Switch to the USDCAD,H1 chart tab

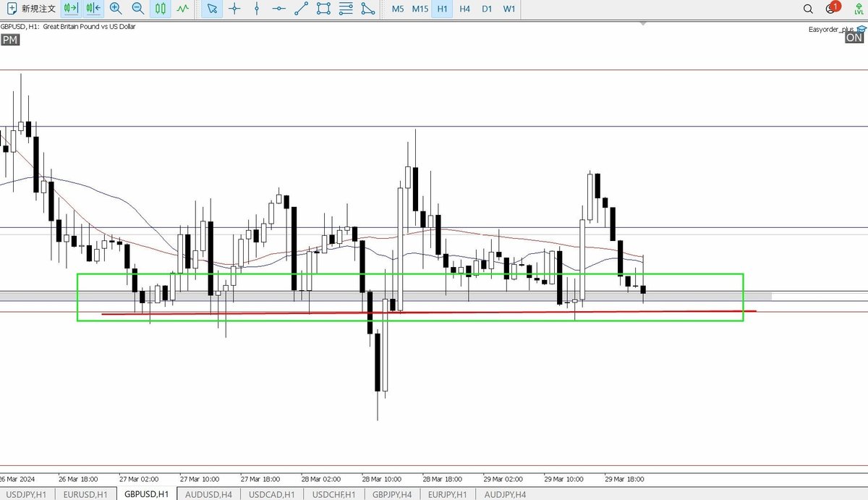[271, 494]
